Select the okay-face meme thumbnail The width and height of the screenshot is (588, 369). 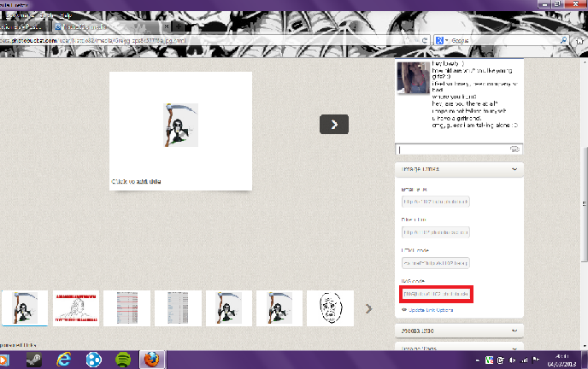331,308
